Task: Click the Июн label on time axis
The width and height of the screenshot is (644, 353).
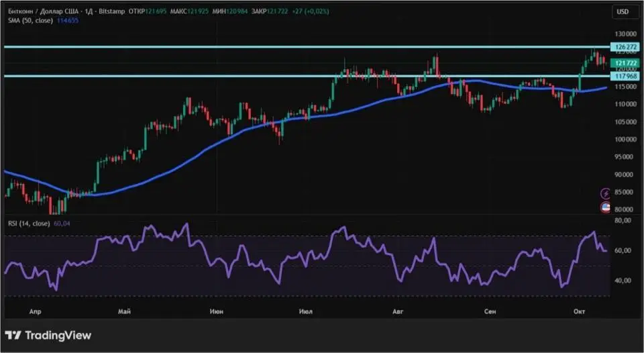Action: coord(217,312)
